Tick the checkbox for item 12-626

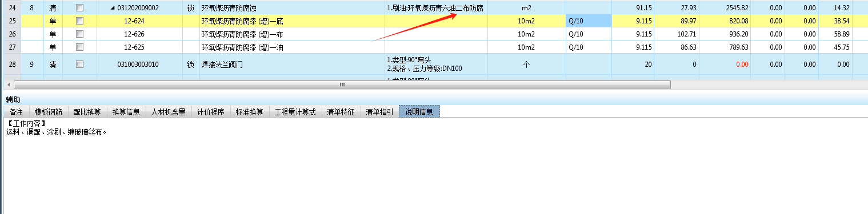79,34
